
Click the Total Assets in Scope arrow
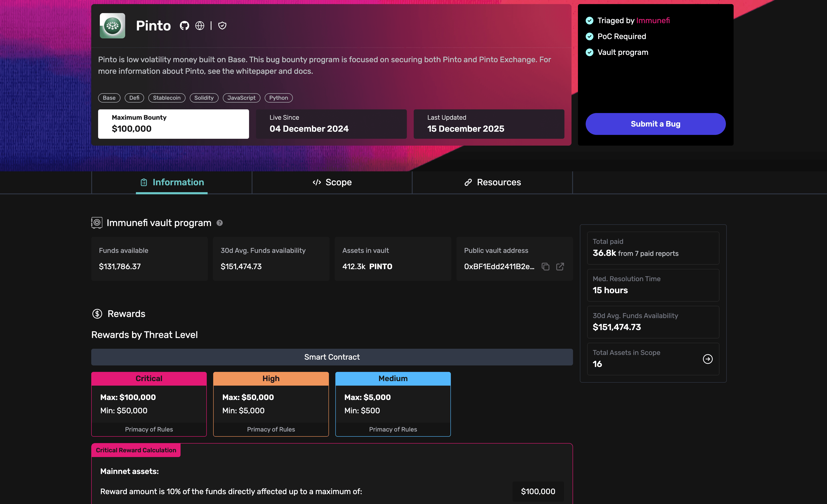[x=707, y=359]
